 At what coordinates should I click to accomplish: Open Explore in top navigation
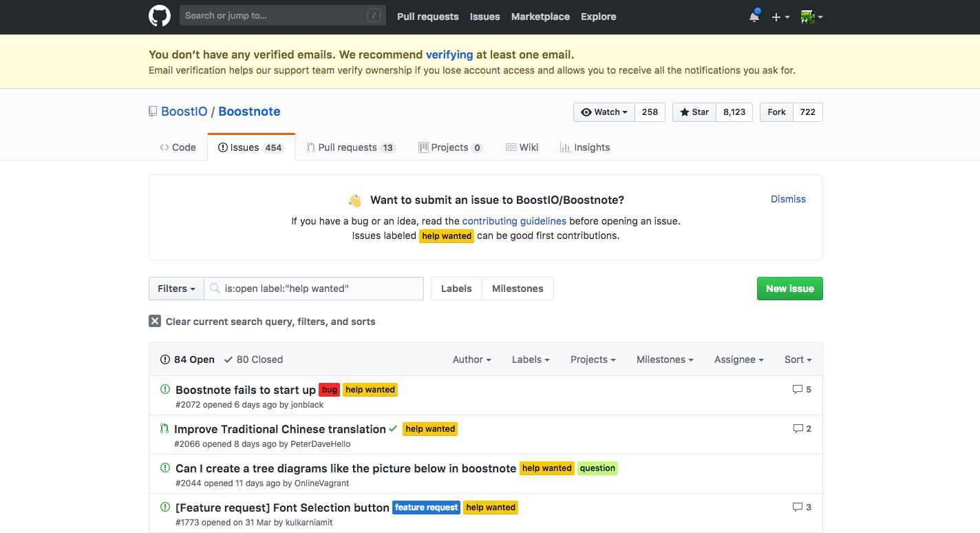pyautogui.click(x=598, y=17)
